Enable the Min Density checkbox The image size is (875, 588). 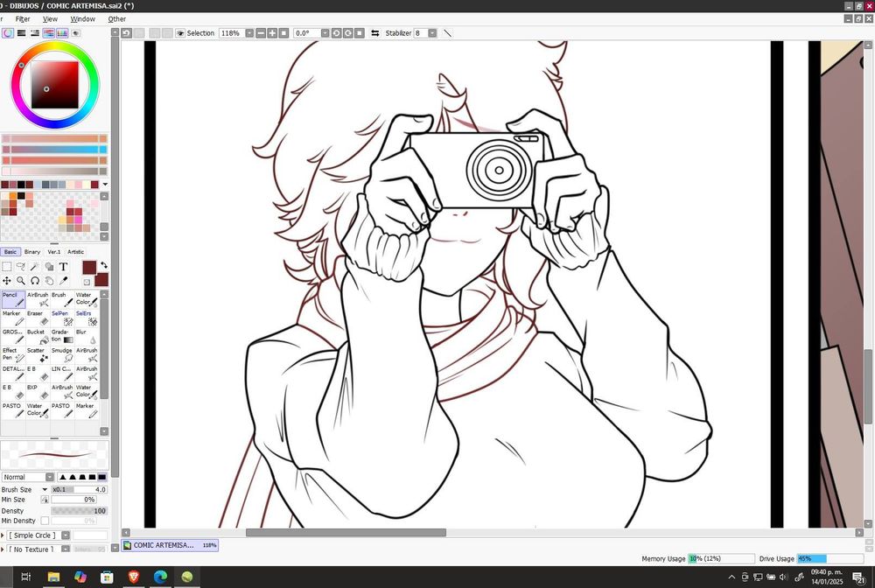(45, 521)
